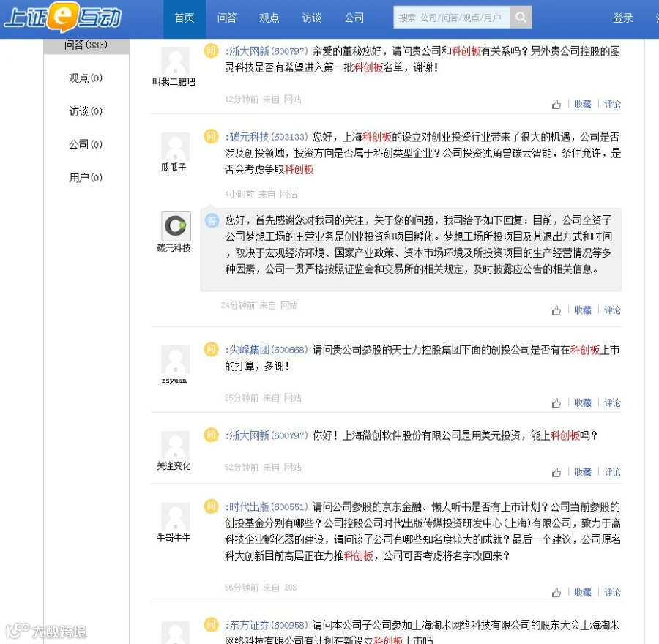Select the 首页 navigation tab
The image size is (659, 644).
click(185, 18)
